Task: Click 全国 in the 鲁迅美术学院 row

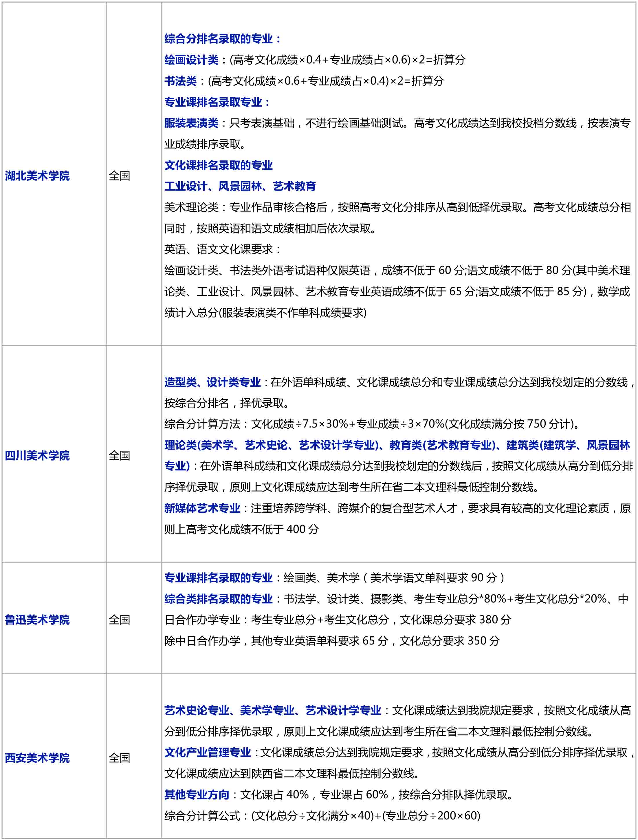Action: pyautogui.click(x=119, y=620)
